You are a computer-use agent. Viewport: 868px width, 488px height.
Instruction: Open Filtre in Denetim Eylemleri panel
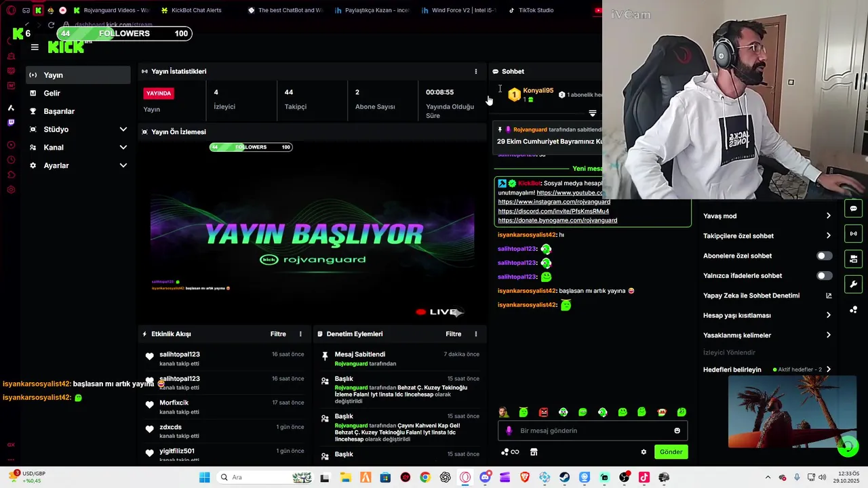[454, 334]
